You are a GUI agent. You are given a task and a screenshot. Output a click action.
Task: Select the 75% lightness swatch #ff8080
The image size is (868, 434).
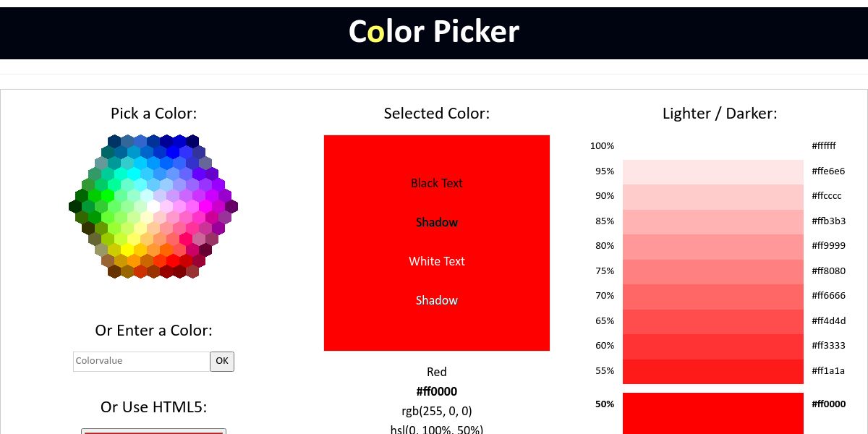point(712,271)
